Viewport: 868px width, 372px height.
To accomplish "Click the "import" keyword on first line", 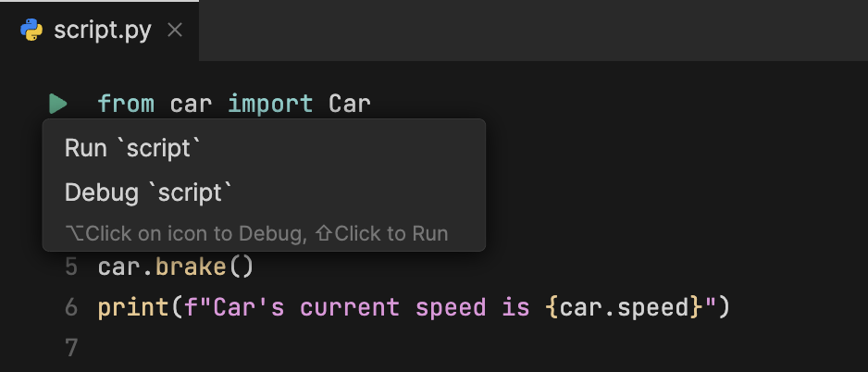I will pos(269,103).
